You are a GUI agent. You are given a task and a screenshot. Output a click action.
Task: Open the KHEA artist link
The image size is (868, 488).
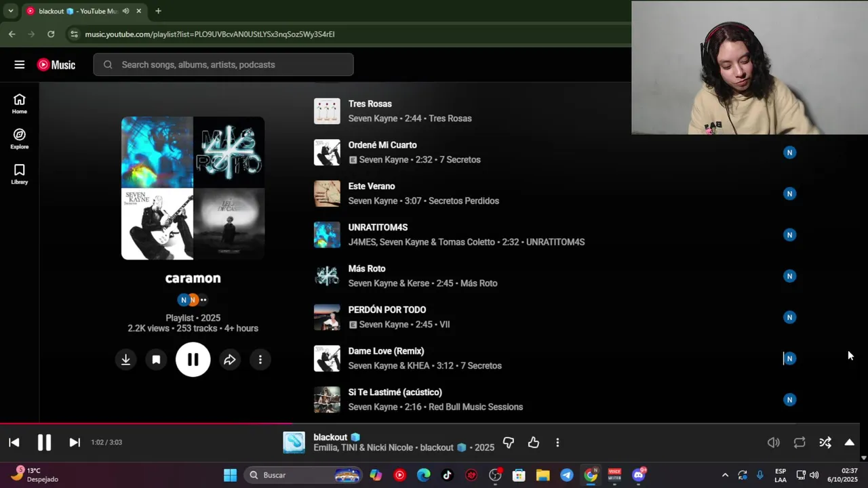coord(418,366)
